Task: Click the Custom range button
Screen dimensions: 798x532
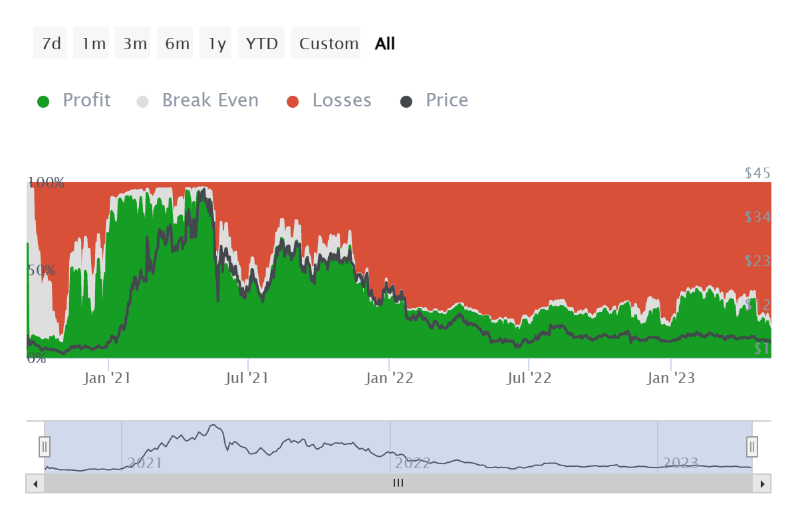Action: pyautogui.click(x=327, y=43)
